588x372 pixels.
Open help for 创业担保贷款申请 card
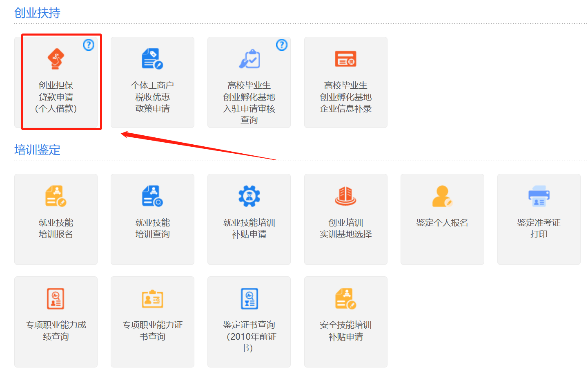click(x=89, y=45)
